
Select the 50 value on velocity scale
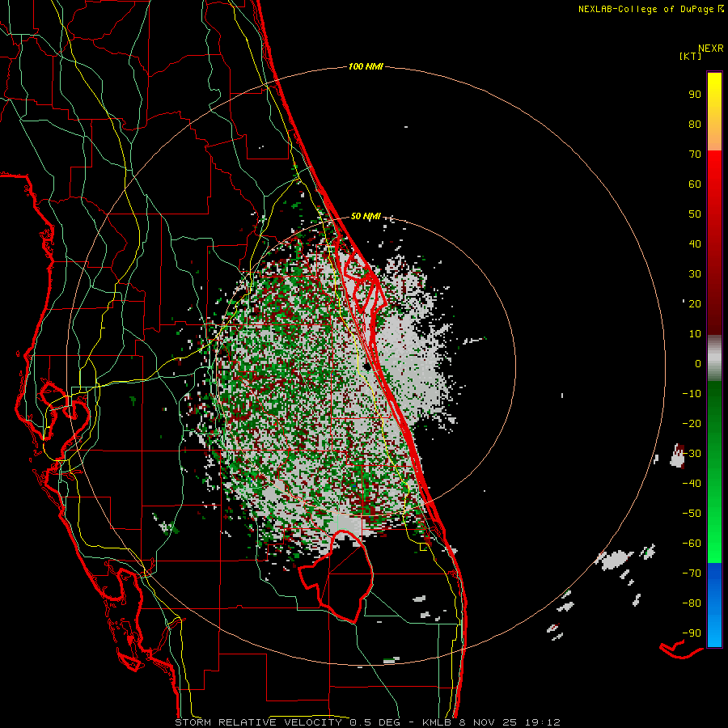695,214
